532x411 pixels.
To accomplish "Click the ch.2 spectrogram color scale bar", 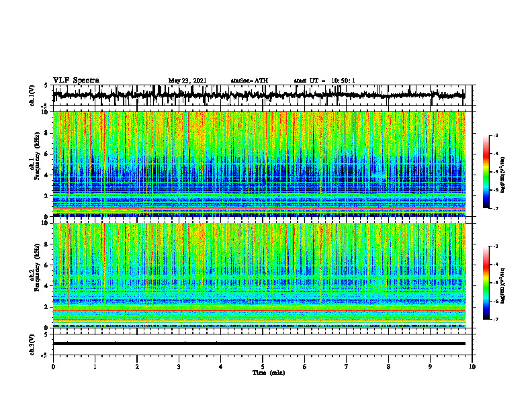I will pyautogui.click(x=486, y=283).
